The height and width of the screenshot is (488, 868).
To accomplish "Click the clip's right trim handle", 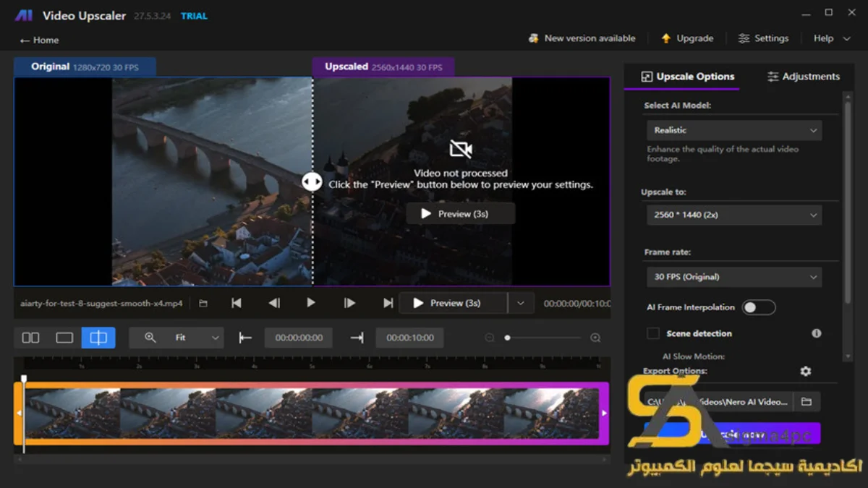I will [x=604, y=413].
